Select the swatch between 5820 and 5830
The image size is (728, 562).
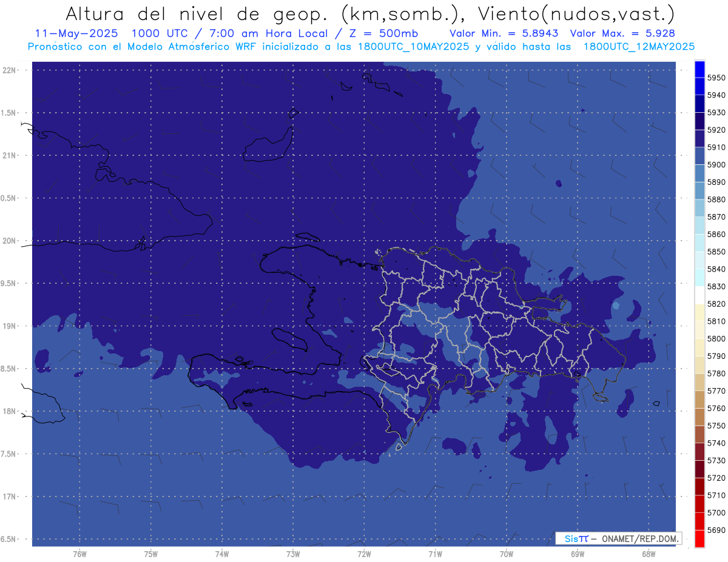pyautogui.click(x=699, y=295)
